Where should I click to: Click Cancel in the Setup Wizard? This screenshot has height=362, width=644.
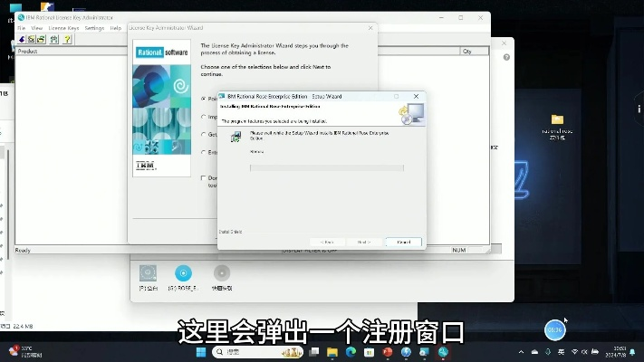click(x=403, y=242)
